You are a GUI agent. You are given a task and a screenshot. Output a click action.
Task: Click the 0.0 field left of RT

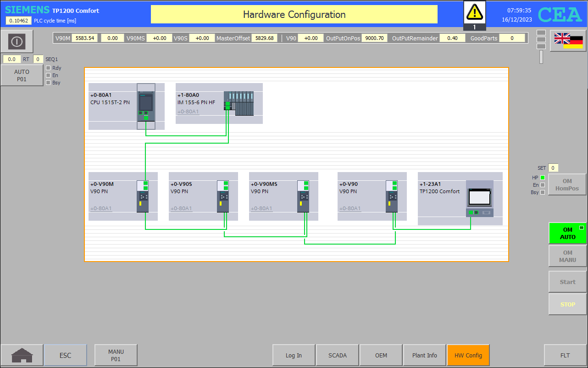coord(12,59)
